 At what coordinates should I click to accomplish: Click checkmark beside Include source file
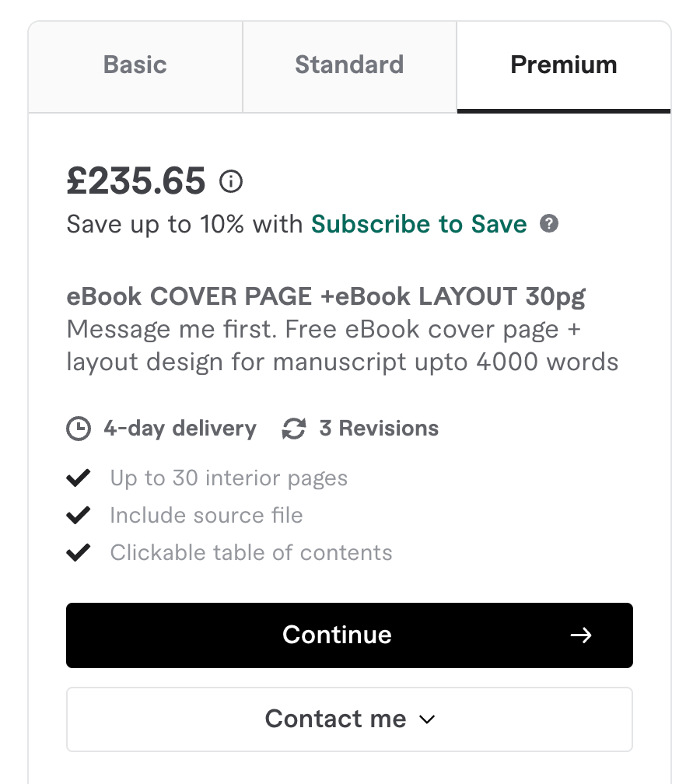[79, 516]
